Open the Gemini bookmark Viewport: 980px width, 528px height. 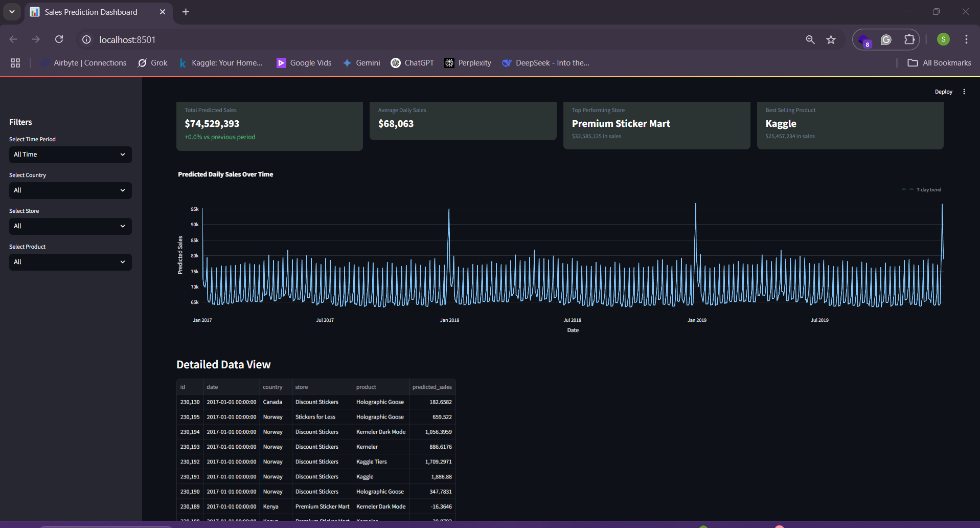coord(361,63)
